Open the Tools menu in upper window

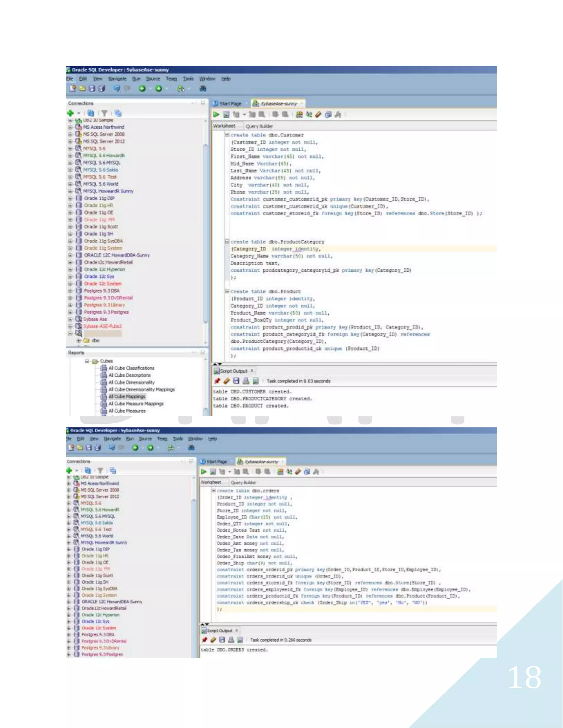click(188, 79)
